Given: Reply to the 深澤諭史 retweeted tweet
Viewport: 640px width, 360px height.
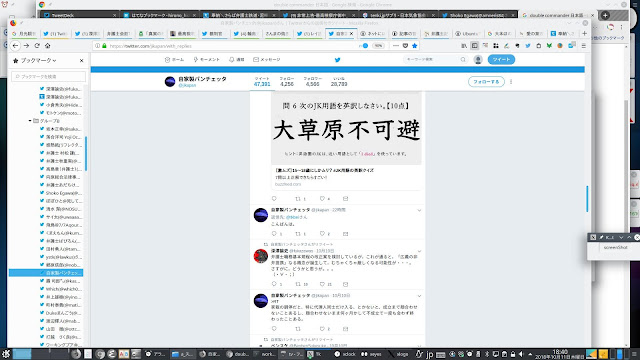Looking at the screenshot, I should tap(274, 284).
